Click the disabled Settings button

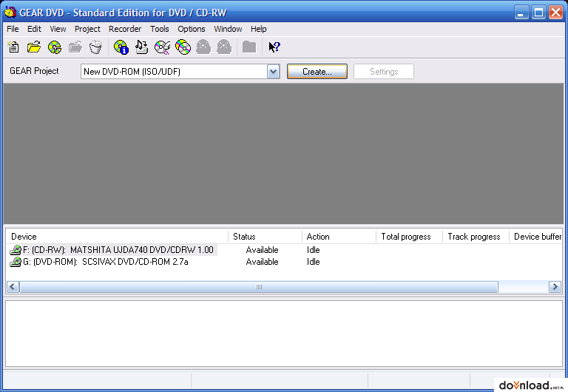tap(384, 72)
